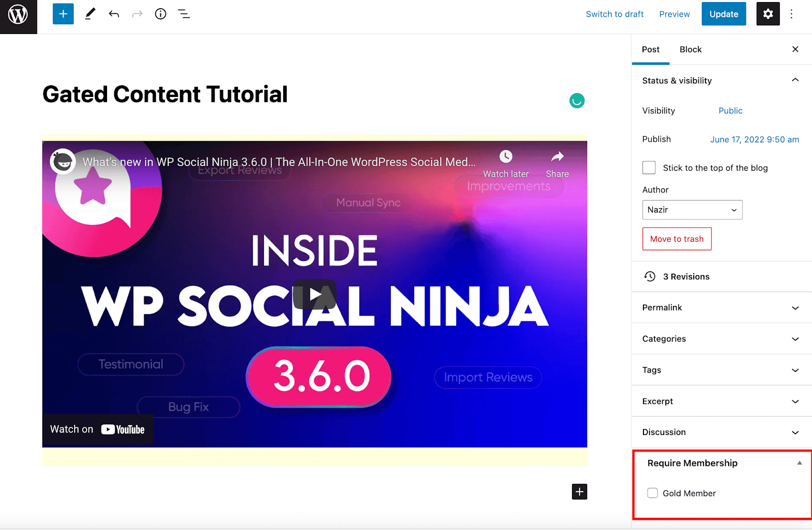Click the publish date June 17, 2022
Image resolution: width=812 pixels, height=530 pixels.
click(x=755, y=140)
